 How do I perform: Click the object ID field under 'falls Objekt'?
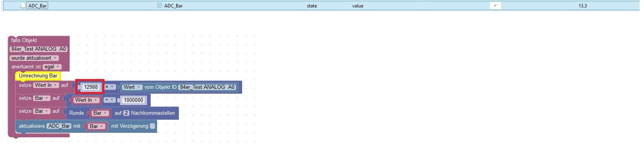(x=39, y=49)
